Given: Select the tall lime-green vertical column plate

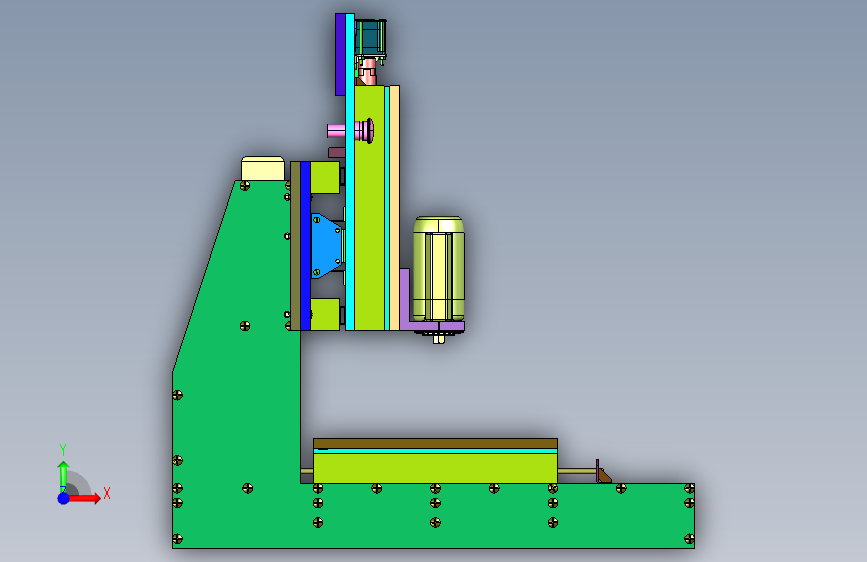Looking at the screenshot, I should pyautogui.click(x=369, y=208).
